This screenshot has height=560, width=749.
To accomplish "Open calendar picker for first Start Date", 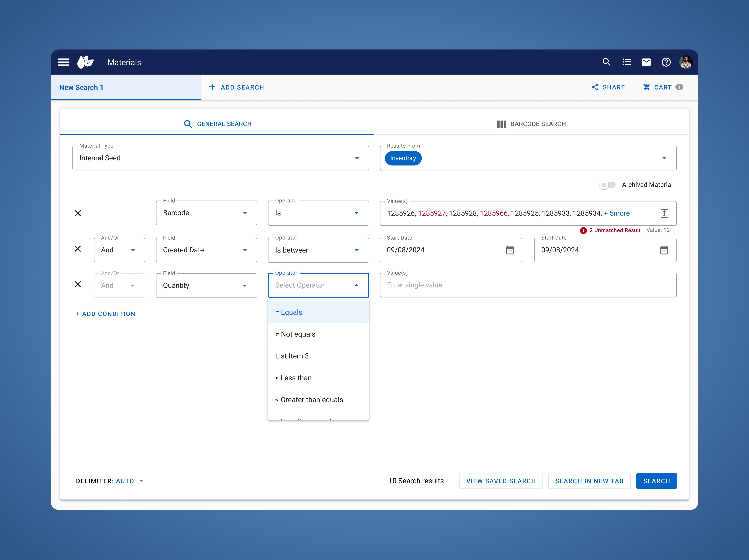I will point(510,250).
